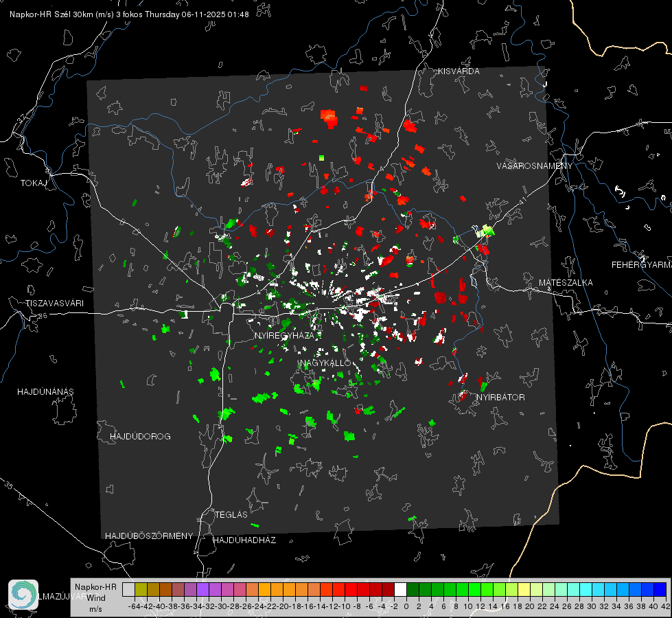Click the yellow legend swatch between 18 and 20

[524, 589]
